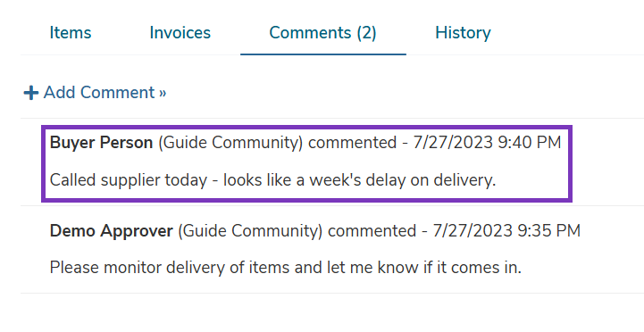Click the comment text about monitoring delivery
Image resolution: width=644 pixels, height=332 pixels.
(x=286, y=268)
